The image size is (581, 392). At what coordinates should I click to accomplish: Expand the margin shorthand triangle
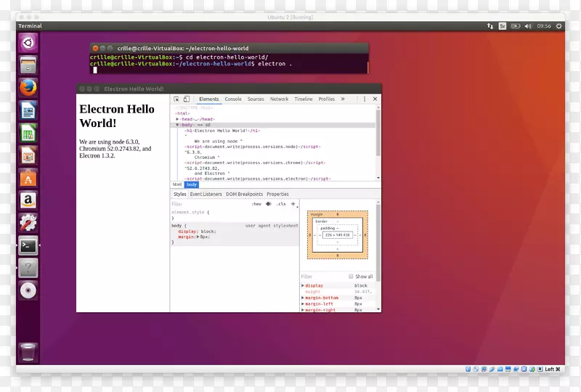coord(198,237)
